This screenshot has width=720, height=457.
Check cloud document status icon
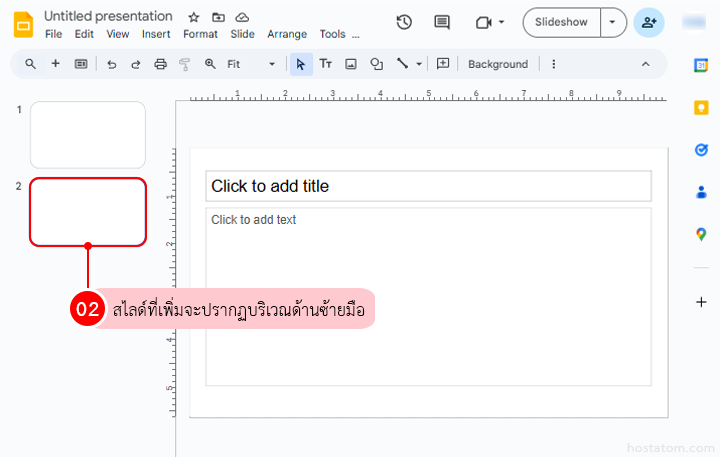click(242, 17)
